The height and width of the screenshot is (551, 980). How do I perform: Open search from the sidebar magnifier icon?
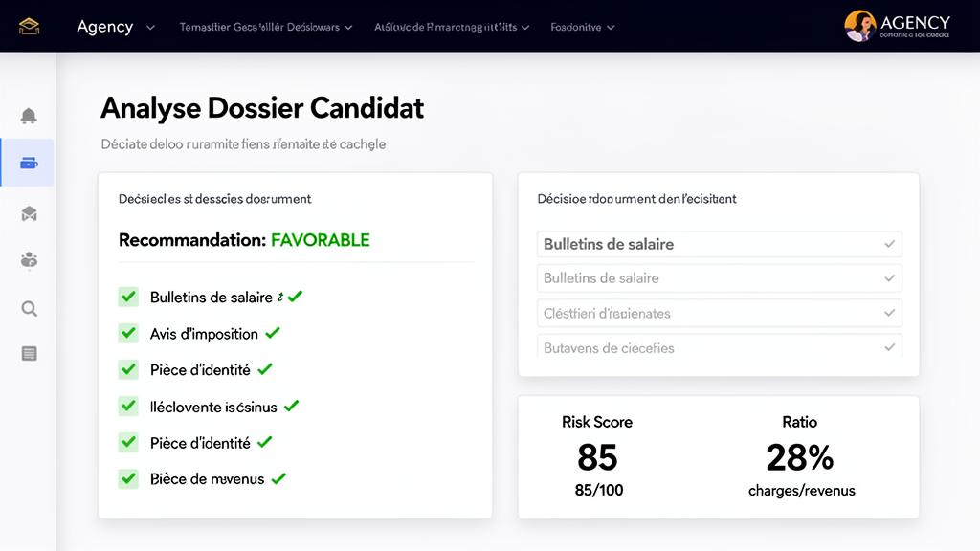(29, 308)
